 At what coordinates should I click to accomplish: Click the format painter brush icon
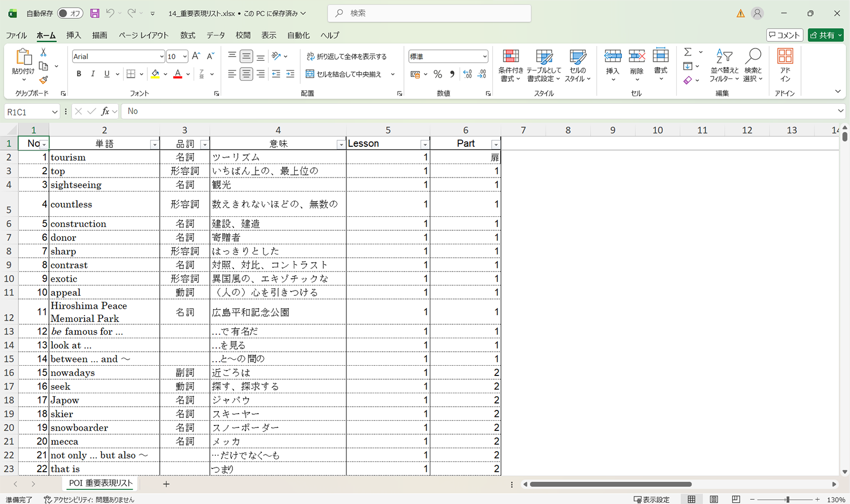click(x=44, y=80)
